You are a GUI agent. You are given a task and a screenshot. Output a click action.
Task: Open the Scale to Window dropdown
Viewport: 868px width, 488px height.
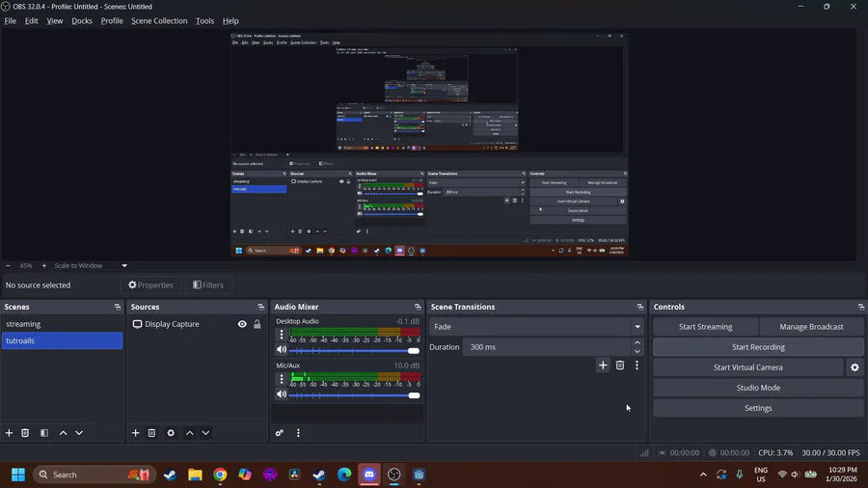tap(124, 265)
